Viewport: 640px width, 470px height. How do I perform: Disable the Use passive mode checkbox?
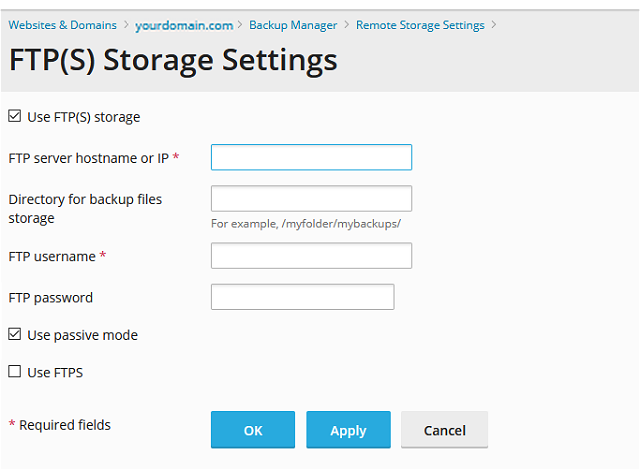pyautogui.click(x=15, y=334)
